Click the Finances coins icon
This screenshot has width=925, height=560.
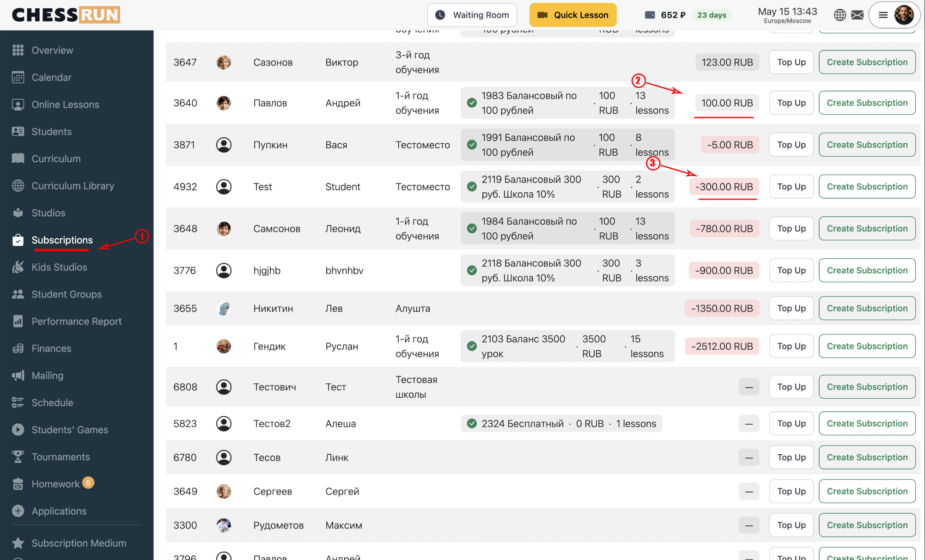[18, 348]
